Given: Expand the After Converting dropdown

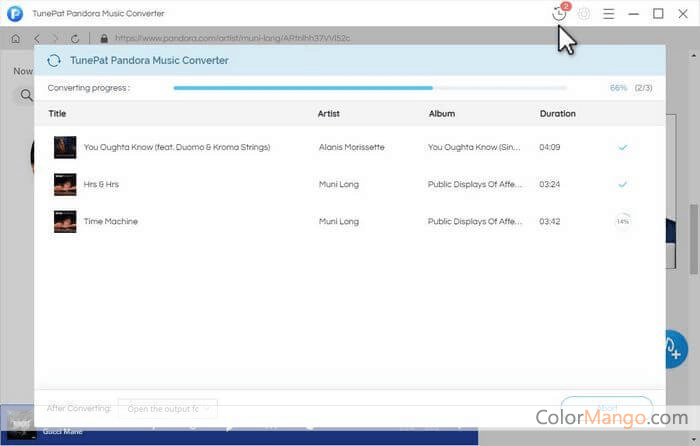Looking at the screenshot, I should 167,408.
